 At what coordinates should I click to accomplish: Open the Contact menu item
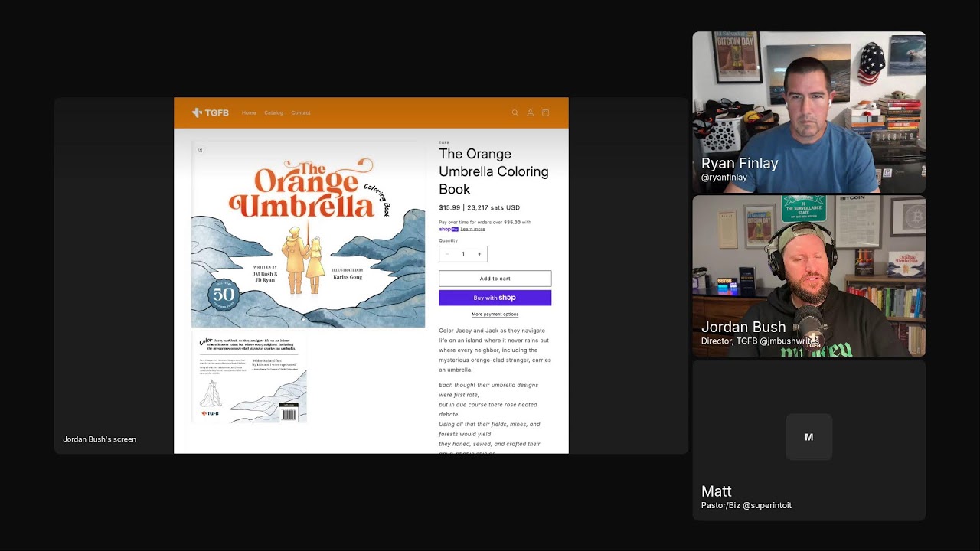tap(301, 112)
